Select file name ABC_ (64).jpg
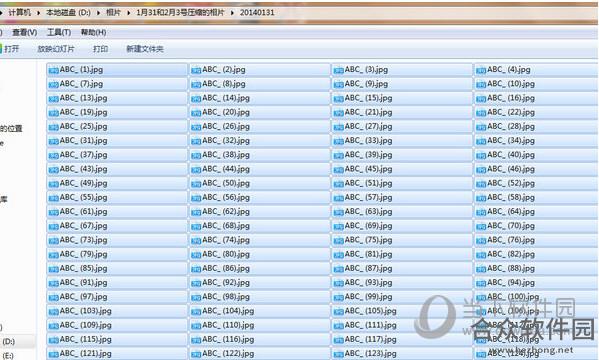This screenshot has width=599, height=360. (511, 212)
